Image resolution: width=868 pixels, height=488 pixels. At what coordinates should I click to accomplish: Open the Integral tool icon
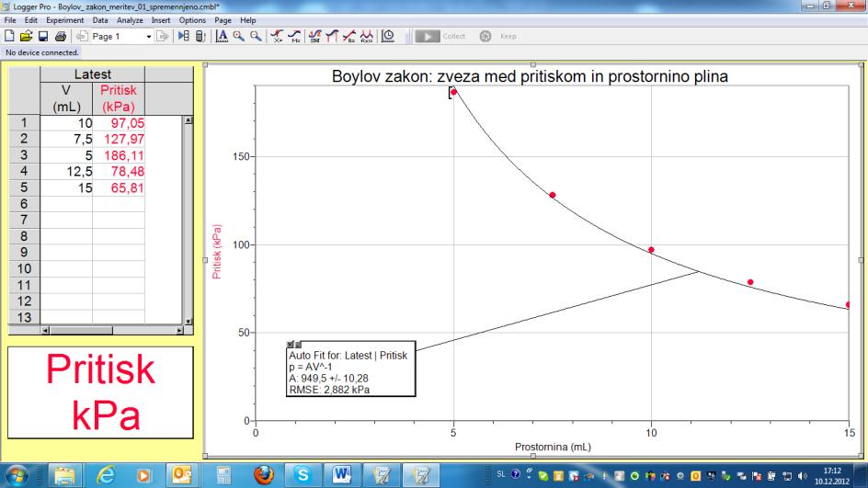click(332, 36)
